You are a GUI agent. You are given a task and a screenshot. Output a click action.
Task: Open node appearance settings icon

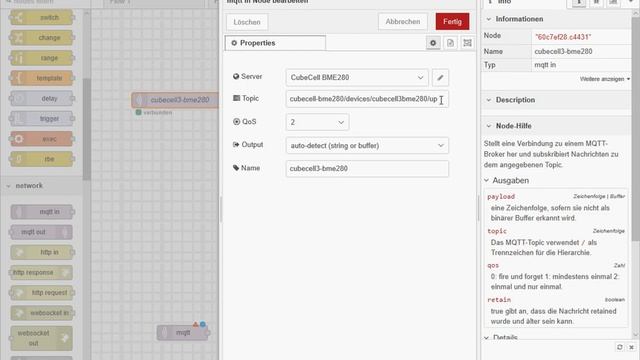(x=467, y=43)
